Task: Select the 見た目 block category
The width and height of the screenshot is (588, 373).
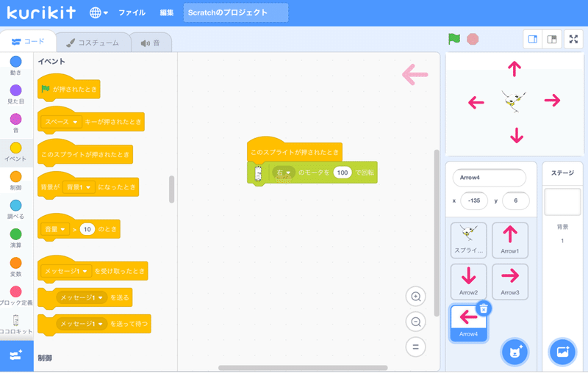Action: [15, 94]
